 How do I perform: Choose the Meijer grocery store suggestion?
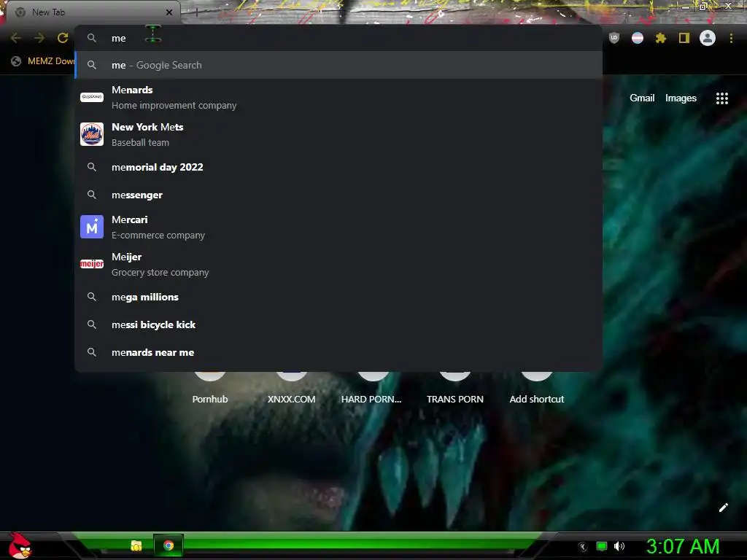(x=338, y=264)
